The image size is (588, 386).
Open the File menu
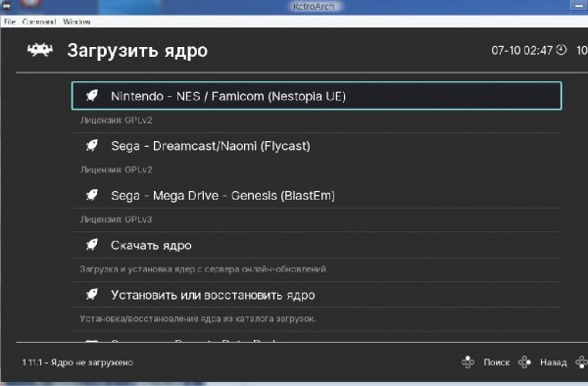click(x=10, y=22)
